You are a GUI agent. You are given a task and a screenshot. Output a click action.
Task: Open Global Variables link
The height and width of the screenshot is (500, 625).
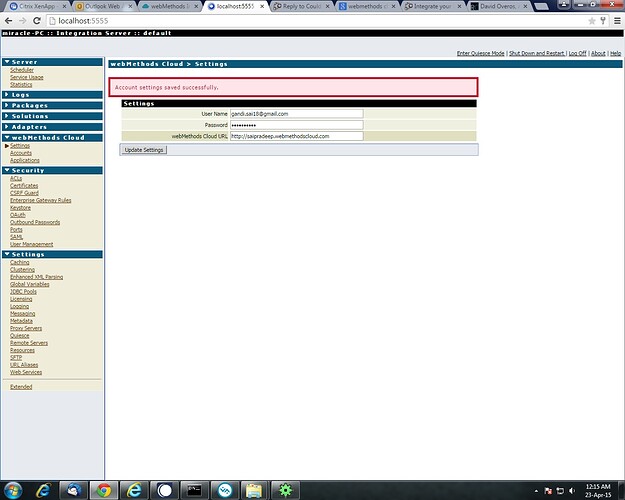coord(29,284)
